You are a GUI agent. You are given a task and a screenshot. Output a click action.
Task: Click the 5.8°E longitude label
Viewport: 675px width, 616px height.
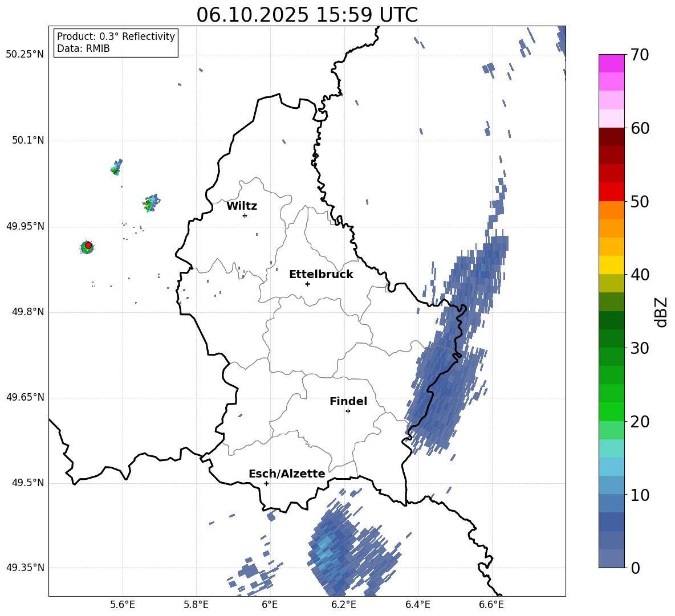pyautogui.click(x=196, y=605)
